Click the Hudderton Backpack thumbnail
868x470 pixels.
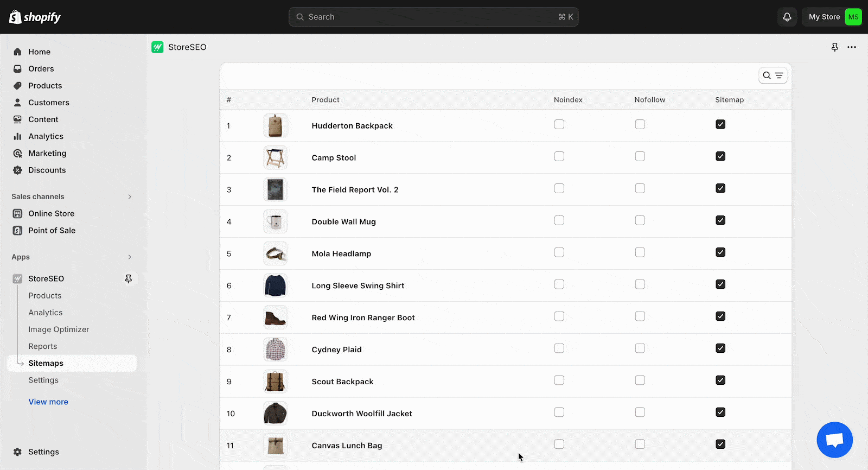pyautogui.click(x=275, y=125)
